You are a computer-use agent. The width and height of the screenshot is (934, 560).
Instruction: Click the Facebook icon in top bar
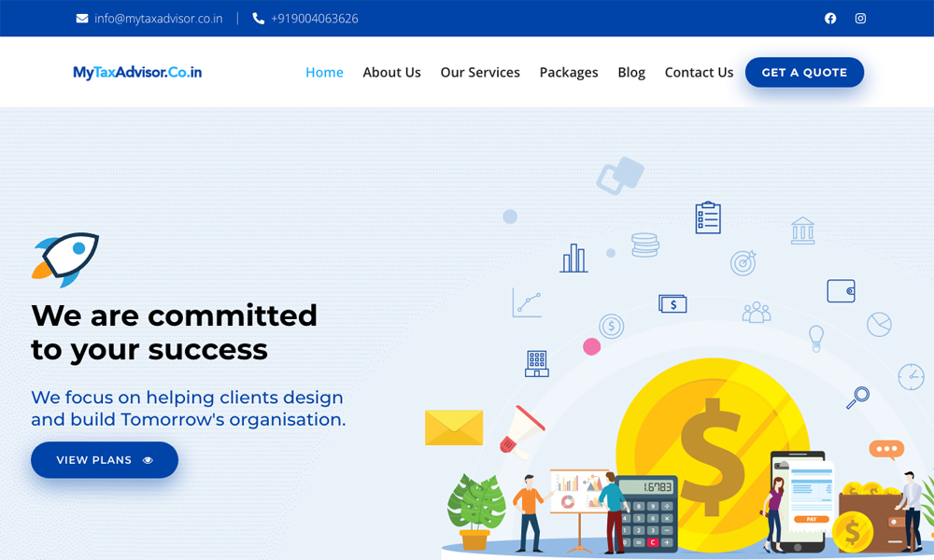pyautogui.click(x=830, y=19)
